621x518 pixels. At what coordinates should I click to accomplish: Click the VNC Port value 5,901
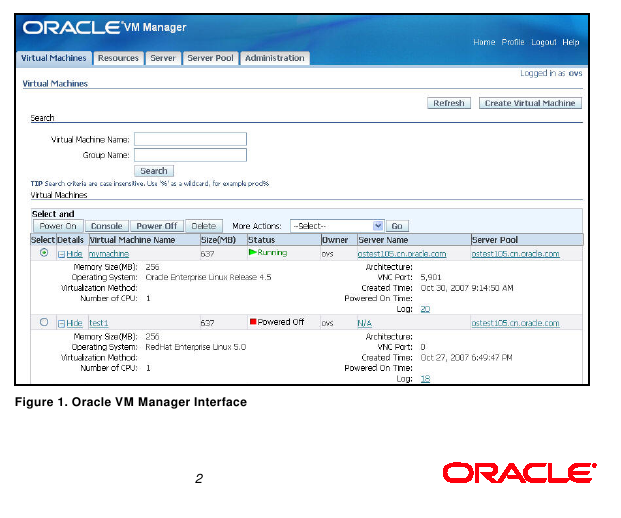tap(431, 277)
